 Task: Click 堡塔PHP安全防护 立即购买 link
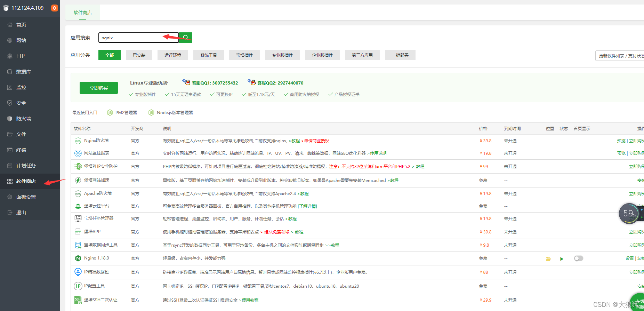tap(636, 166)
